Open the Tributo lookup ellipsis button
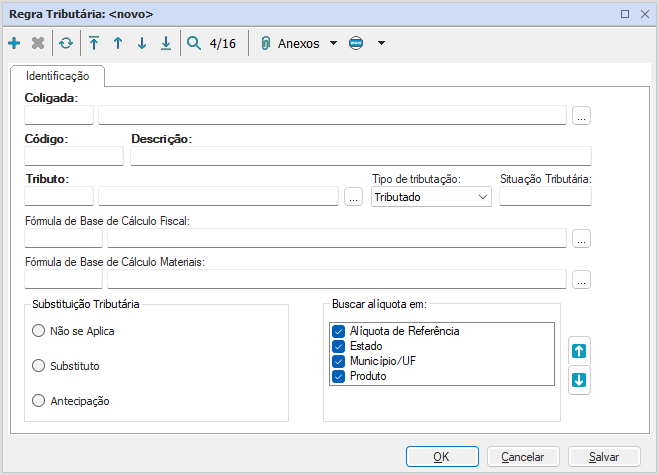 352,197
